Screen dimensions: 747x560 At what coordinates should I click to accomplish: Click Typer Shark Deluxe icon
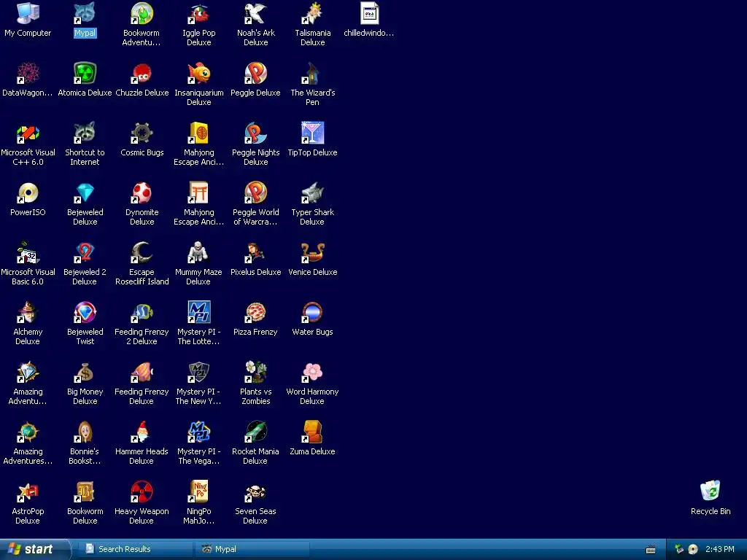[x=312, y=192]
